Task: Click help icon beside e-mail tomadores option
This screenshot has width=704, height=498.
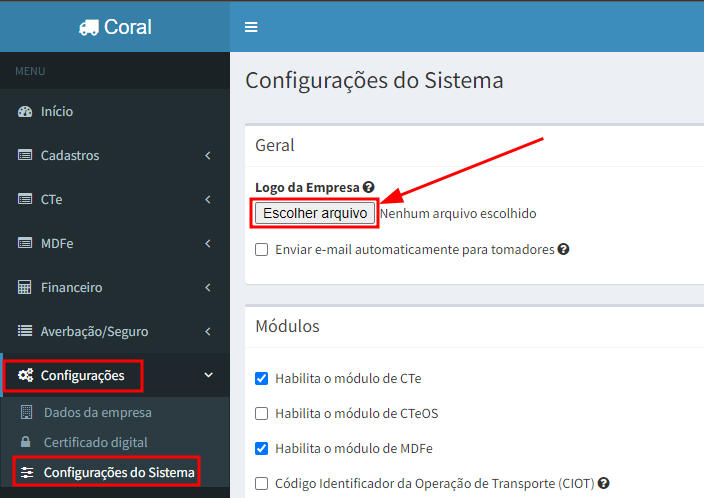Action: point(563,249)
